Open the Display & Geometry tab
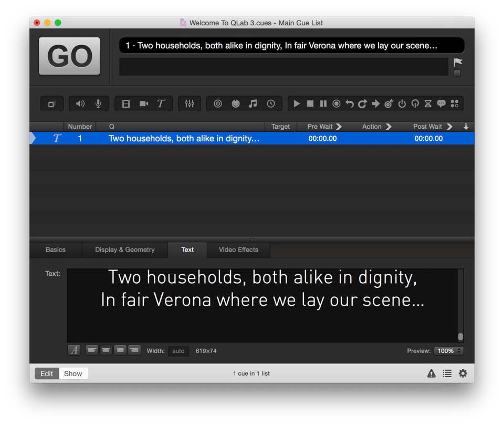The image size is (504, 425). tap(124, 250)
